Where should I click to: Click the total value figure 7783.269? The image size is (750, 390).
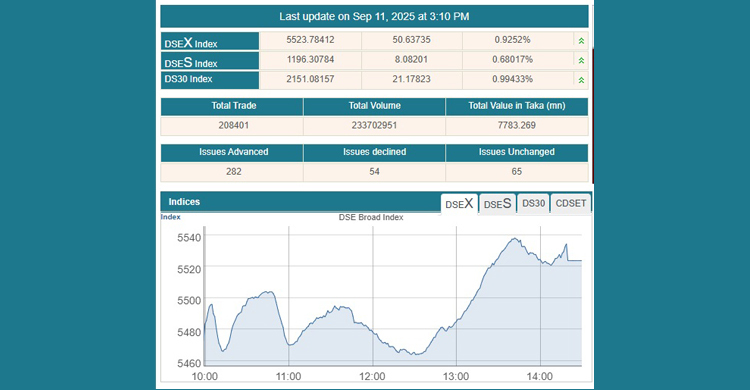[517, 125]
